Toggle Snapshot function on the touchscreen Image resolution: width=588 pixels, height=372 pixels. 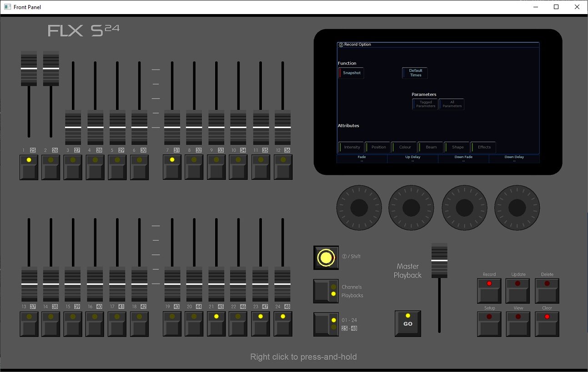coord(351,73)
